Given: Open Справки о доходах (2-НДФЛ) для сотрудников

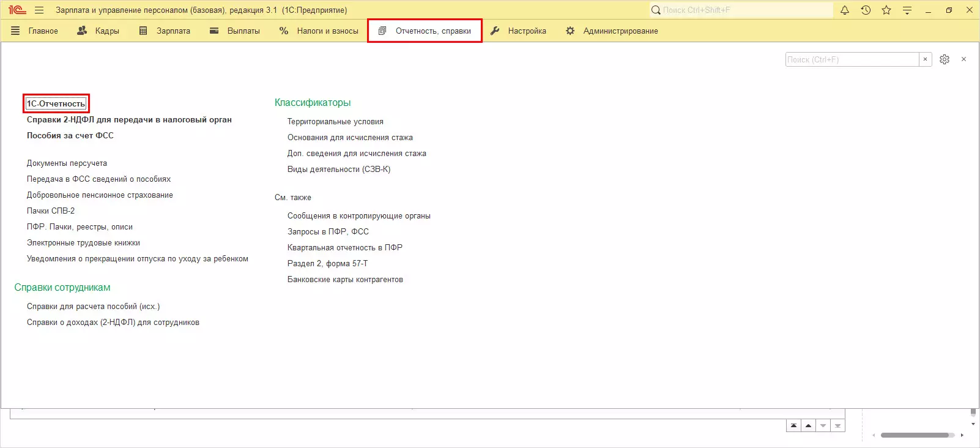Looking at the screenshot, I should (x=113, y=322).
